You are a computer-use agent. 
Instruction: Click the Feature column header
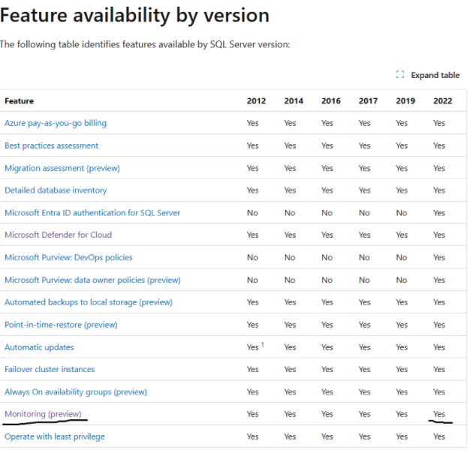point(19,101)
